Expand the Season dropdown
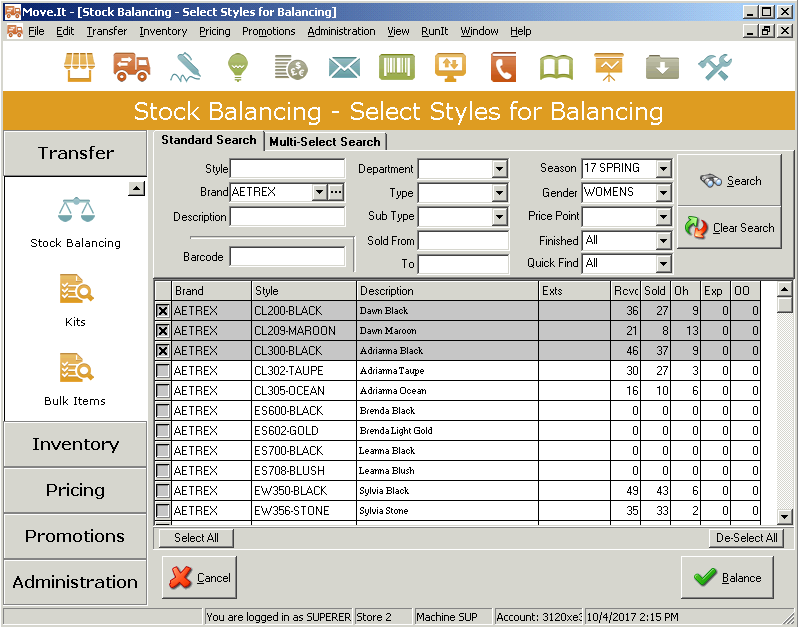The image size is (798, 627). point(663,168)
